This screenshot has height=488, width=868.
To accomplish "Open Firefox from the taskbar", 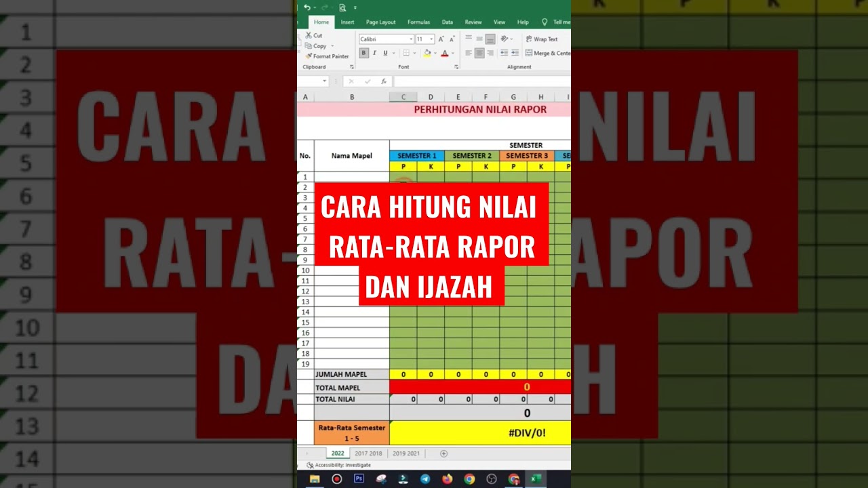I will point(447,479).
